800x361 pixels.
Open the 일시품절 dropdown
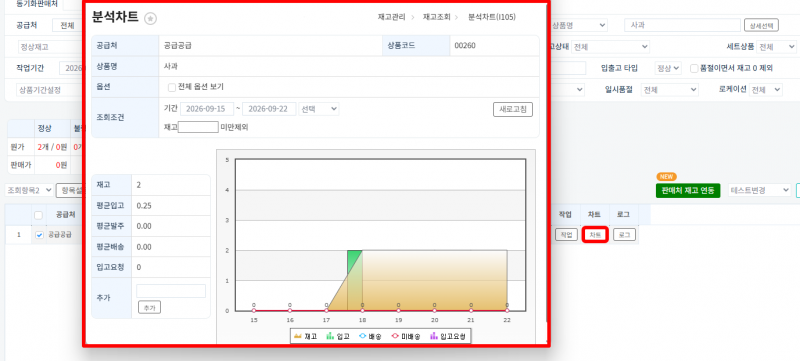point(669,90)
